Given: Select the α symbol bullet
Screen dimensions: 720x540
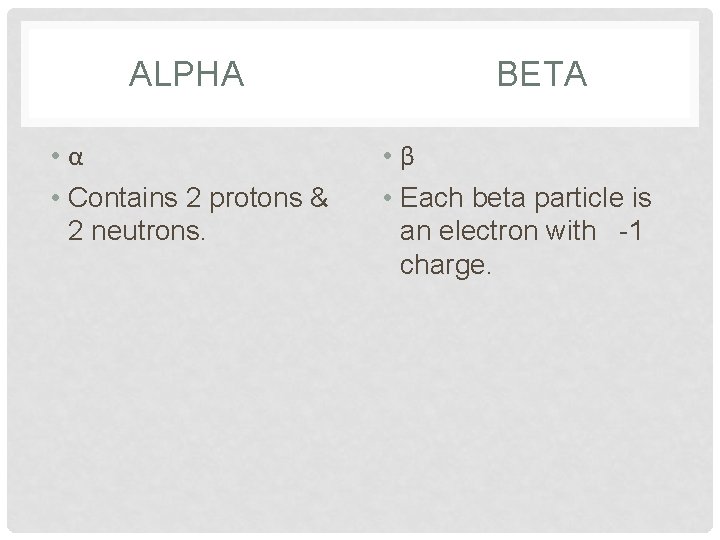Looking at the screenshot, I should [x=76, y=160].
